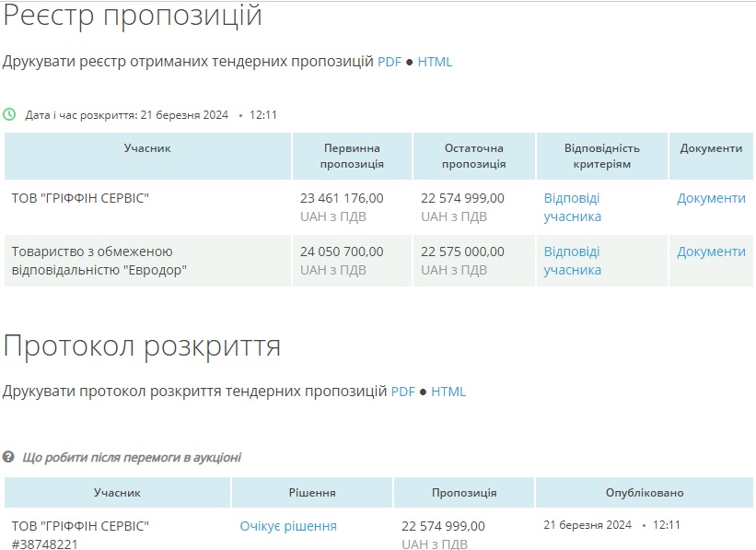
Task: Click proposal 22 574 999,00 in protocol table
Action: 443,526
